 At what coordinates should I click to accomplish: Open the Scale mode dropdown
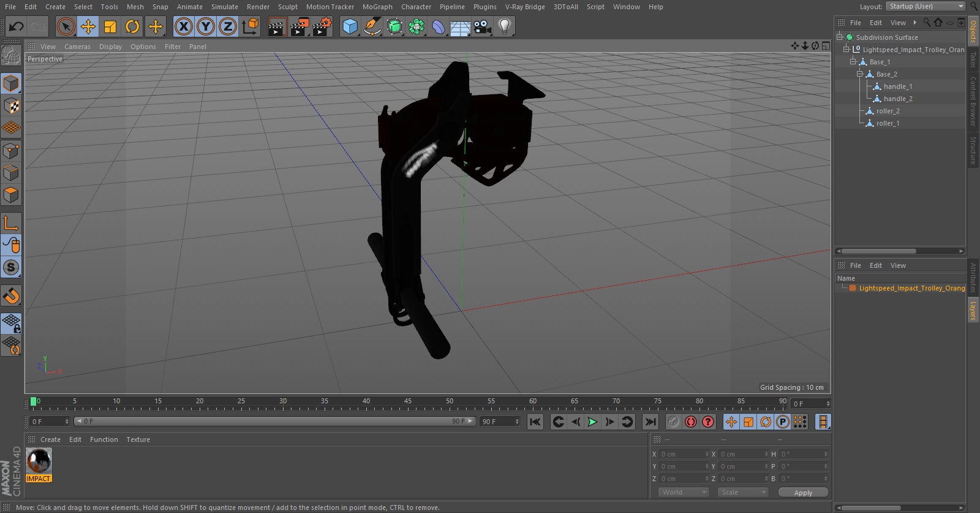pyautogui.click(x=743, y=492)
